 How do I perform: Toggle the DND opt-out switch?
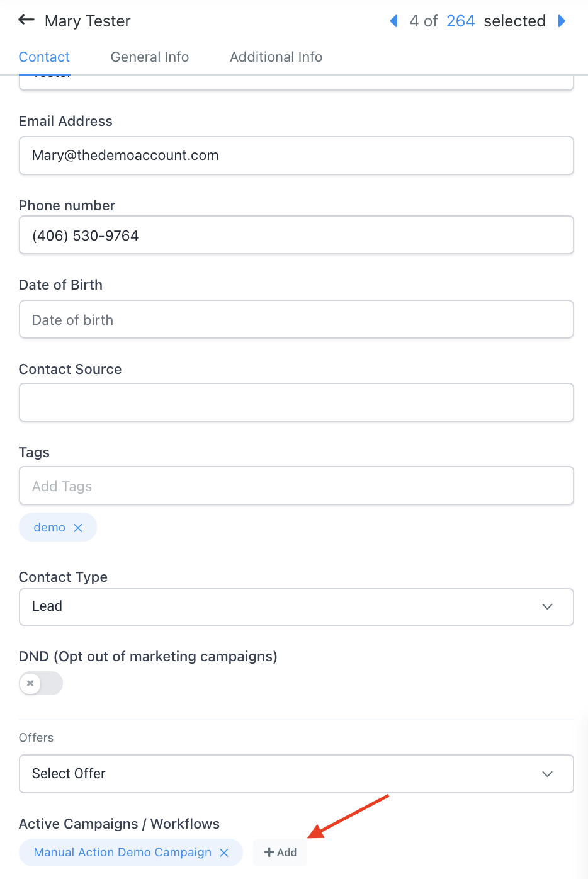click(x=41, y=683)
